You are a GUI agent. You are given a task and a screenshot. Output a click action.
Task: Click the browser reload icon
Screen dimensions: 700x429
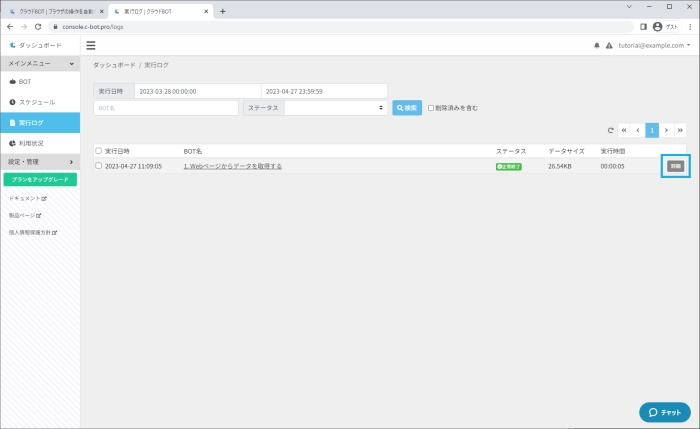[x=38, y=27]
